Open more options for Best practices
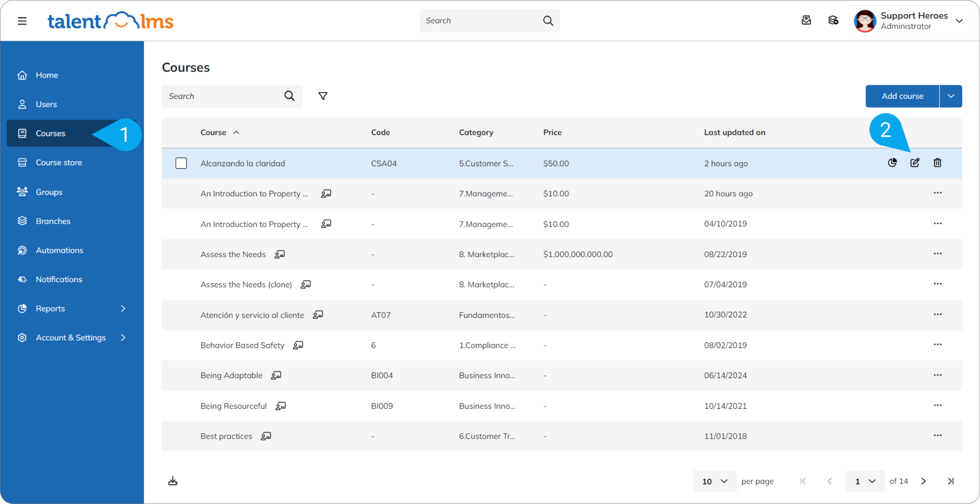Viewport: 980px width, 504px height. 937,435
